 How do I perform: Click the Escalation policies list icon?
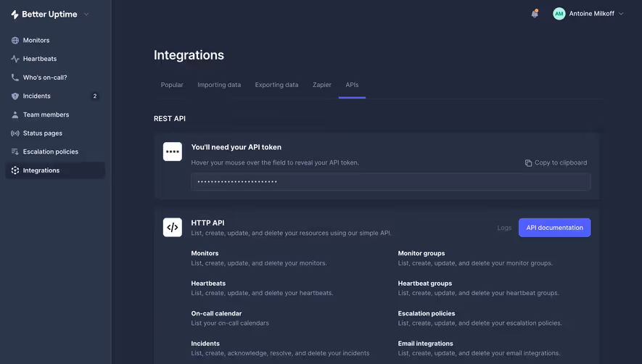(x=15, y=152)
